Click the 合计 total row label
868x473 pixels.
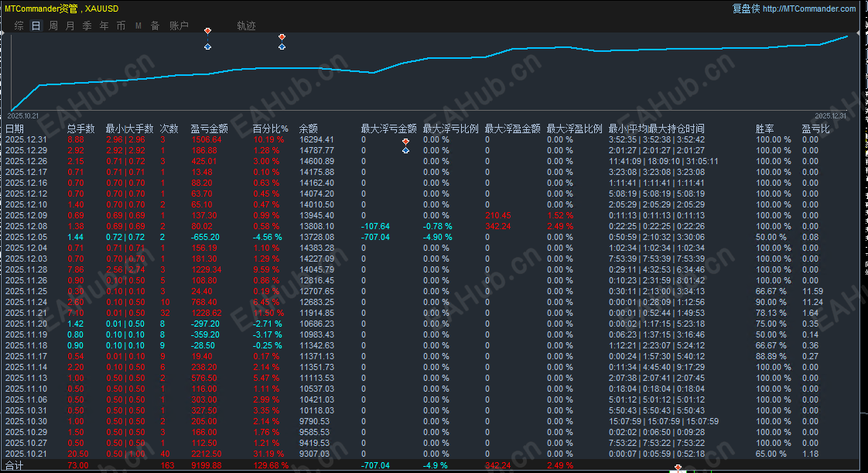point(15,465)
